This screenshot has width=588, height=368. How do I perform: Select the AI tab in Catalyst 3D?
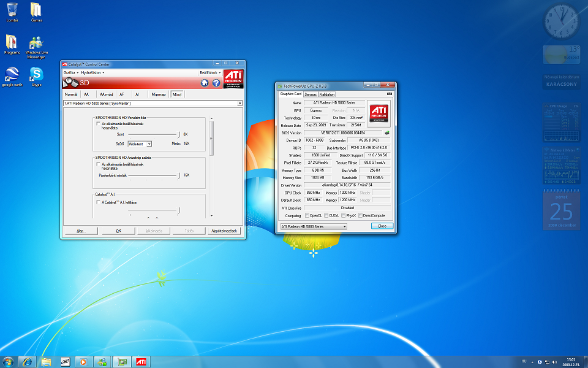coord(137,94)
